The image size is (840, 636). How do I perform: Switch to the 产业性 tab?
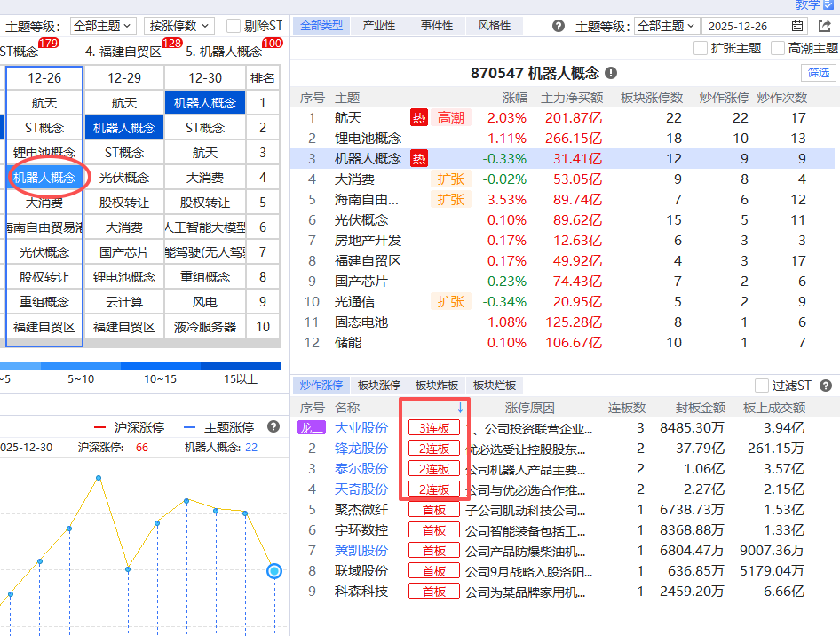(379, 26)
